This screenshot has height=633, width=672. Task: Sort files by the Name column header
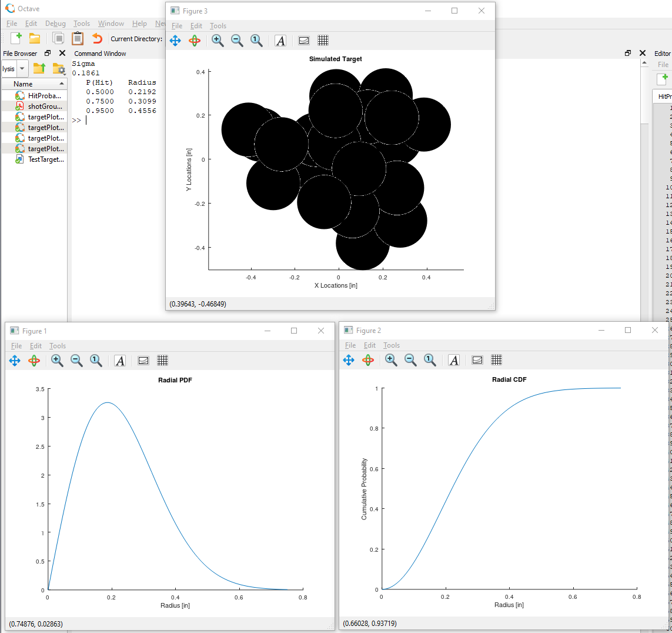tap(34, 84)
